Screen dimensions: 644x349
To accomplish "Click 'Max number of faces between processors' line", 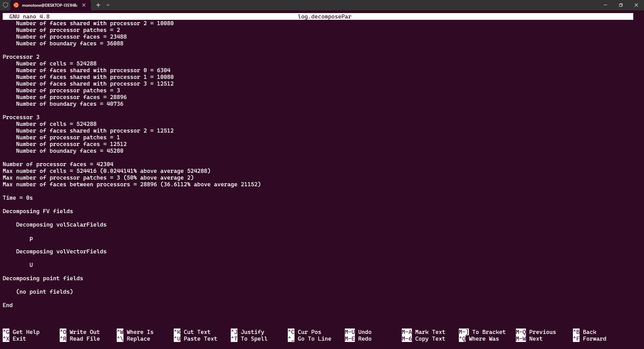I will click(x=132, y=184).
